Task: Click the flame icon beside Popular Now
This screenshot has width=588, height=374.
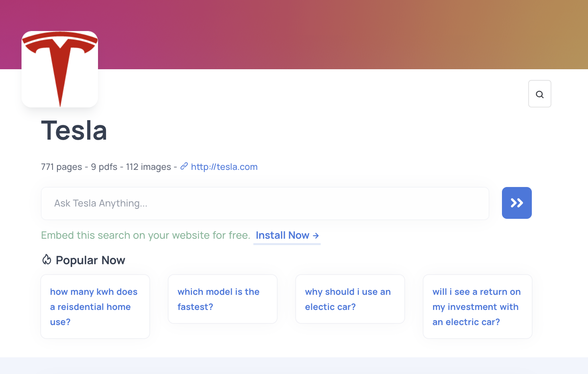Action: tap(47, 260)
